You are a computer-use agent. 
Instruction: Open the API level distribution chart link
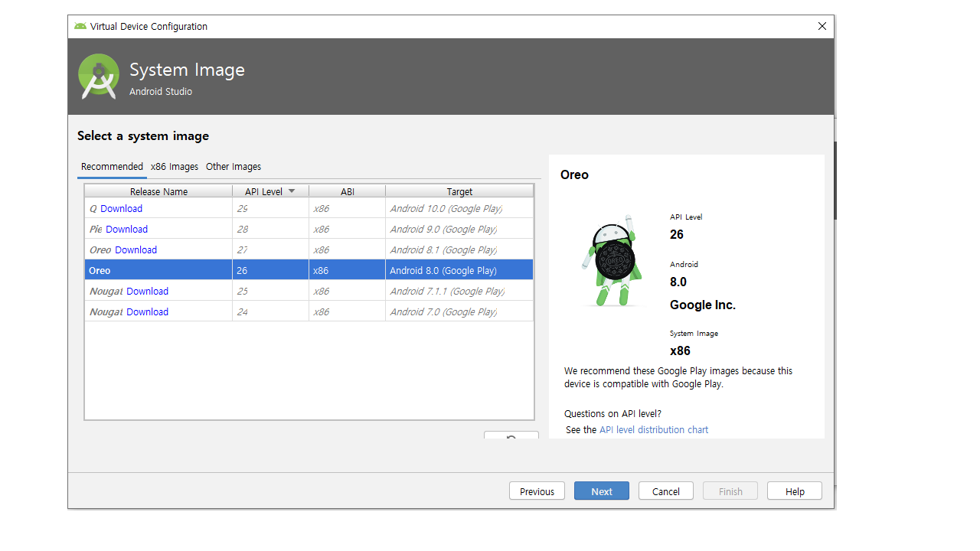click(653, 430)
